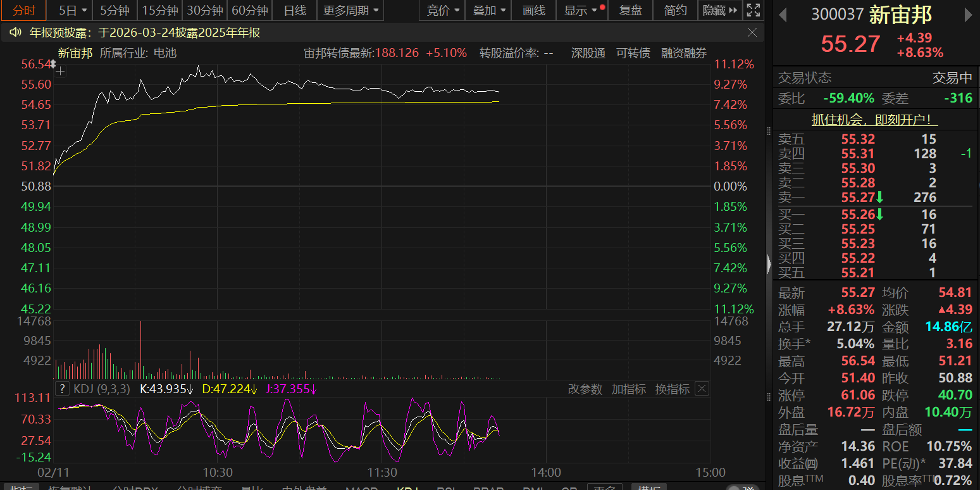The width and height of the screenshot is (980, 490).
Task: Toggle 隐藏 to hide the side panel
Action: pos(720,10)
